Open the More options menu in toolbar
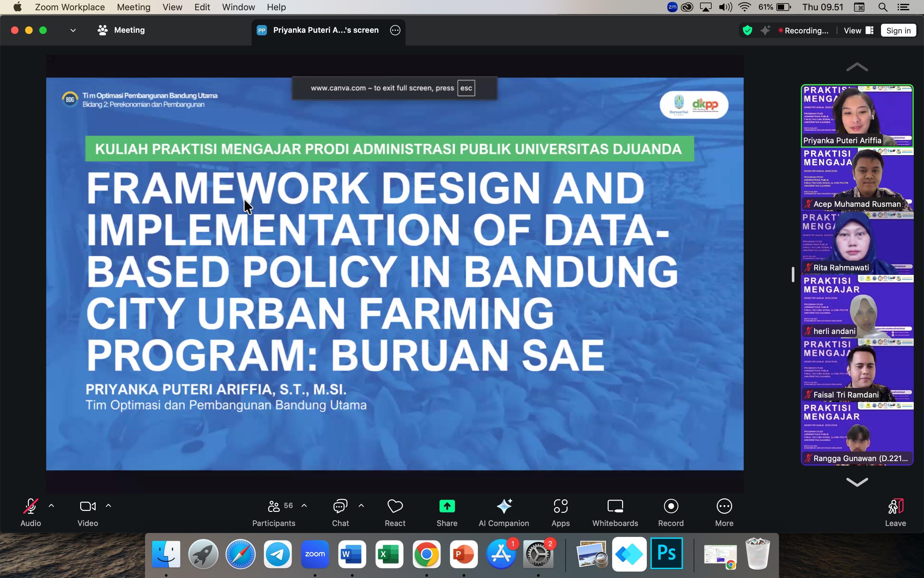The height and width of the screenshot is (578, 924). click(x=724, y=512)
